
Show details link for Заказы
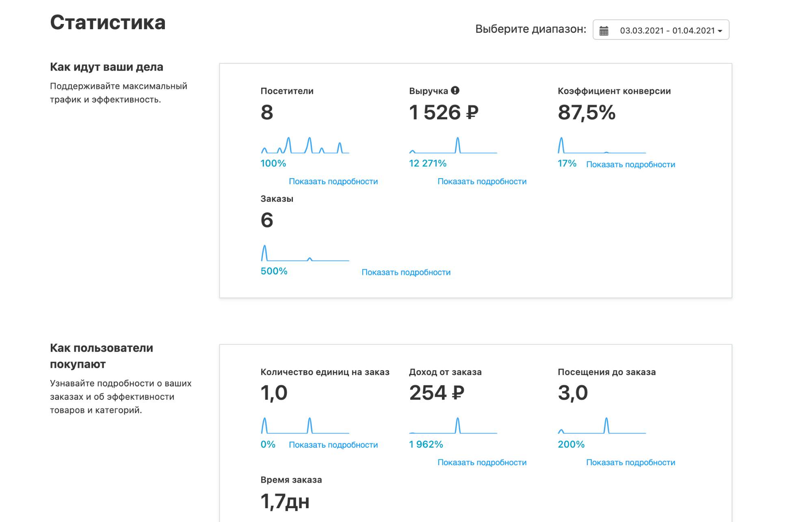406,272
